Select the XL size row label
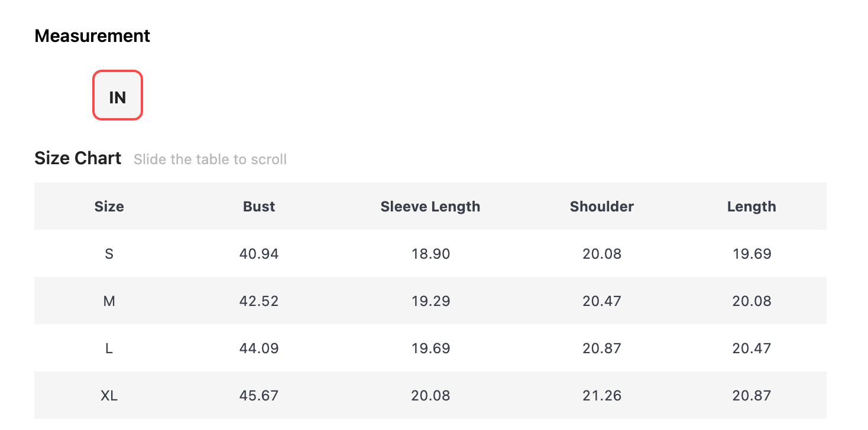 click(x=109, y=395)
